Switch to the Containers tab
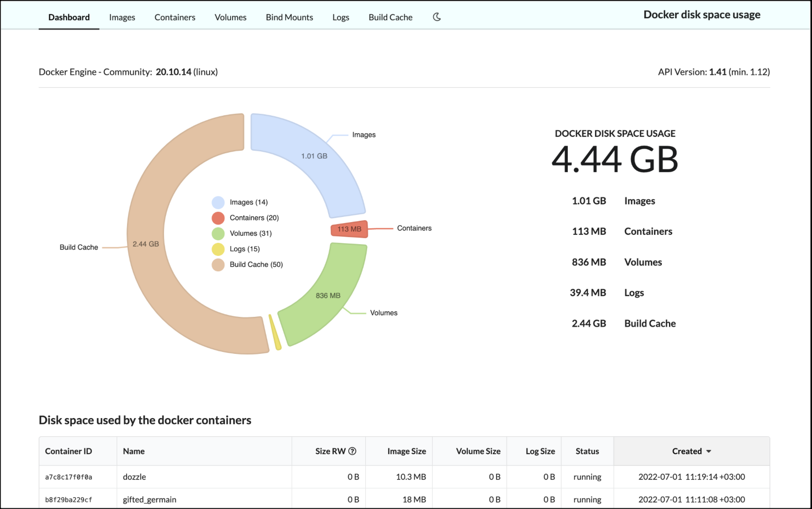Screen dimensions: 812x509 [x=175, y=17]
